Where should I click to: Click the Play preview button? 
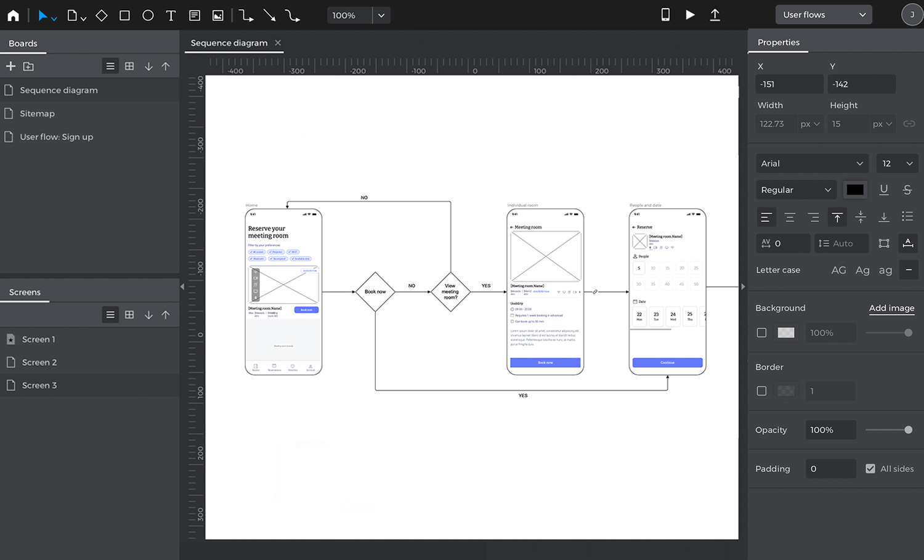click(x=690, y=15)
